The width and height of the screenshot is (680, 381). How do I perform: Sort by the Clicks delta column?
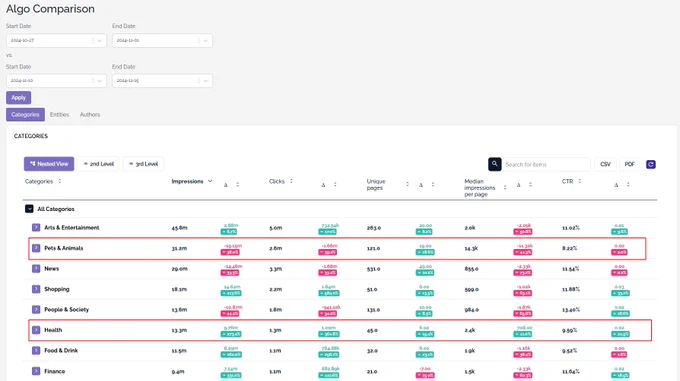[x=335, y=185]
